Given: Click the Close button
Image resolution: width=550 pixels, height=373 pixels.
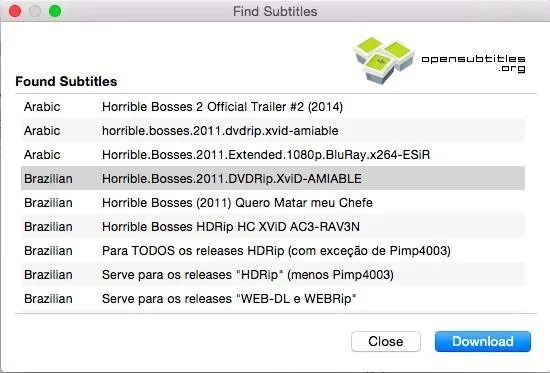Looking at the screenshot, I should click(x=386, y=341).
